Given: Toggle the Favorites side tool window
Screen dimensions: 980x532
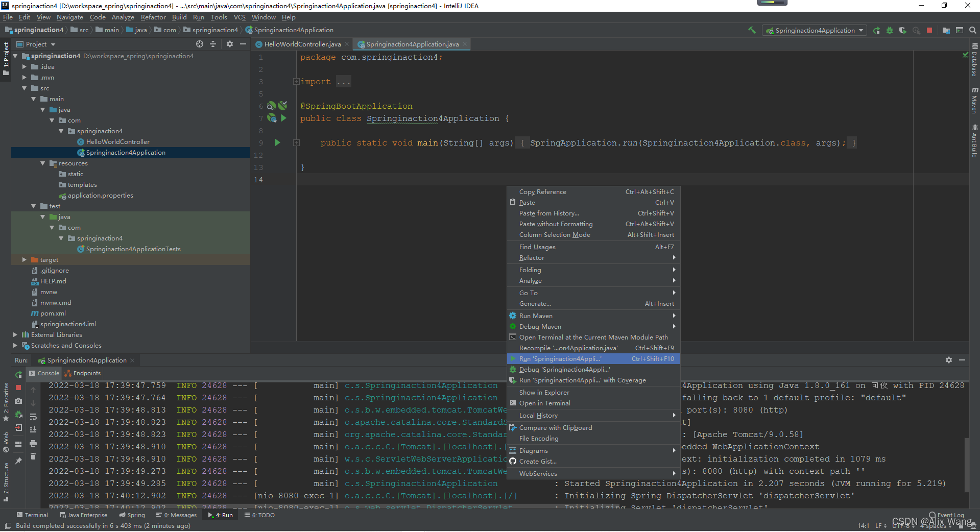Looking at the screenshot, I should click(x=6, y=402).
